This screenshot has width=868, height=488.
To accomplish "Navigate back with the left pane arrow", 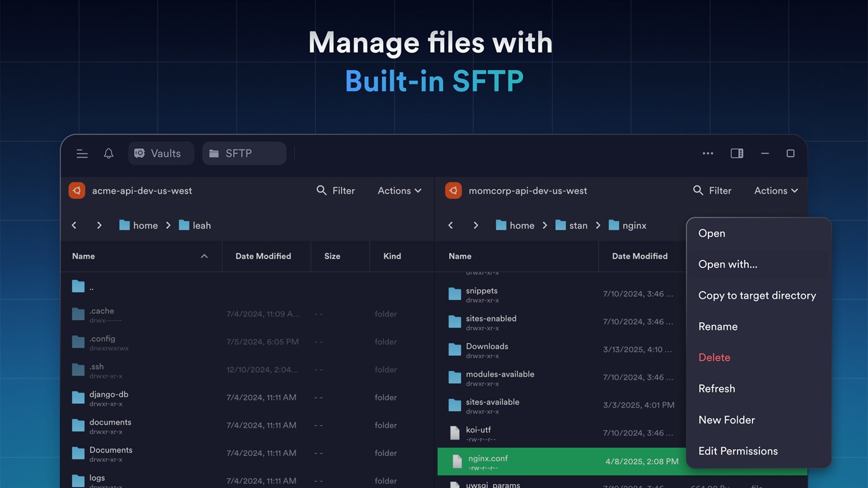I will tap(74, 225).
